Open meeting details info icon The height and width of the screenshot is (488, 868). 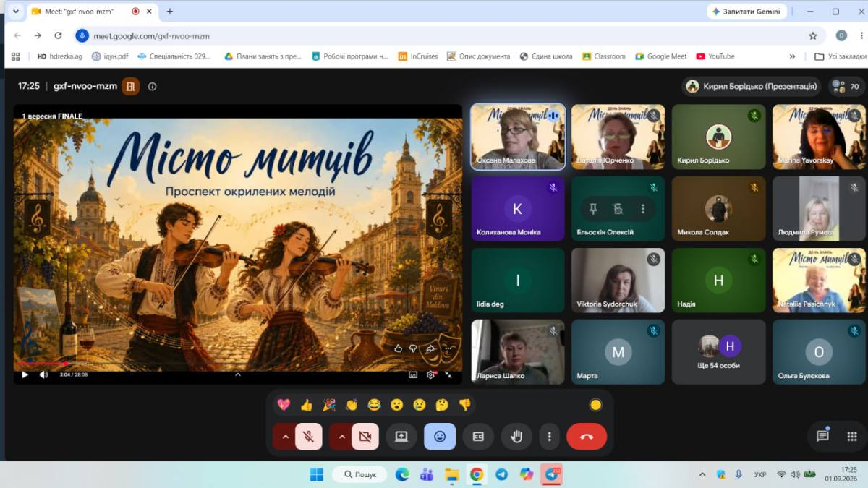tap(152, 86)
